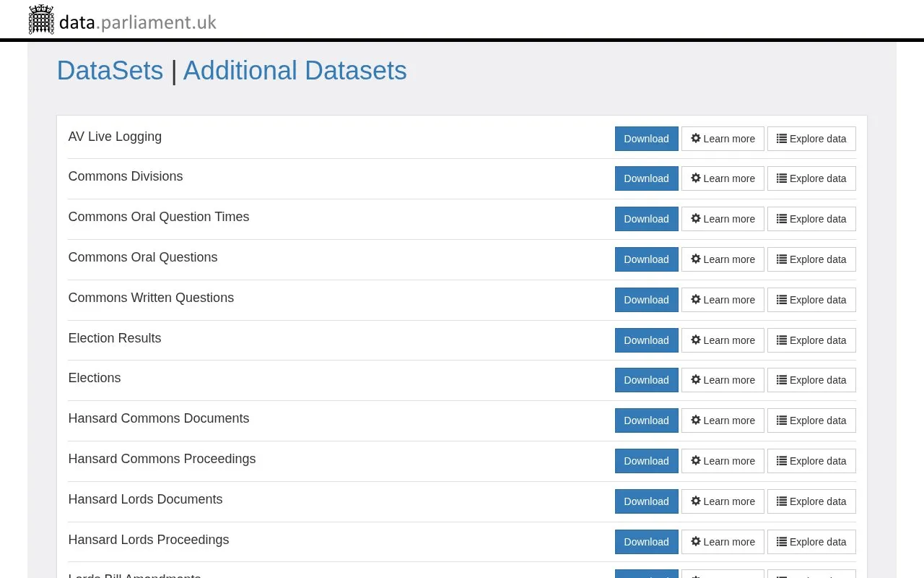924x578 pixels.
Task: Learn more about Election Results
Action: 723,340
